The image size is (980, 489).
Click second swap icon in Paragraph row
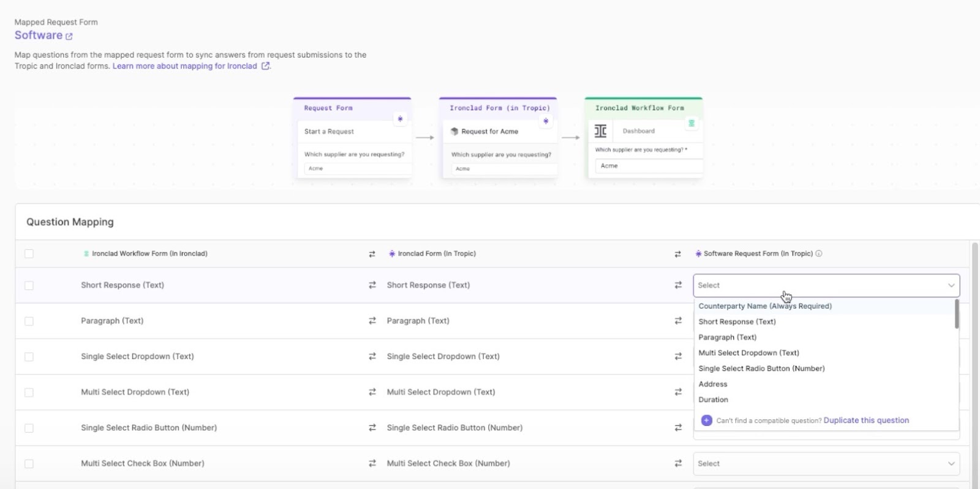(678, 320)
